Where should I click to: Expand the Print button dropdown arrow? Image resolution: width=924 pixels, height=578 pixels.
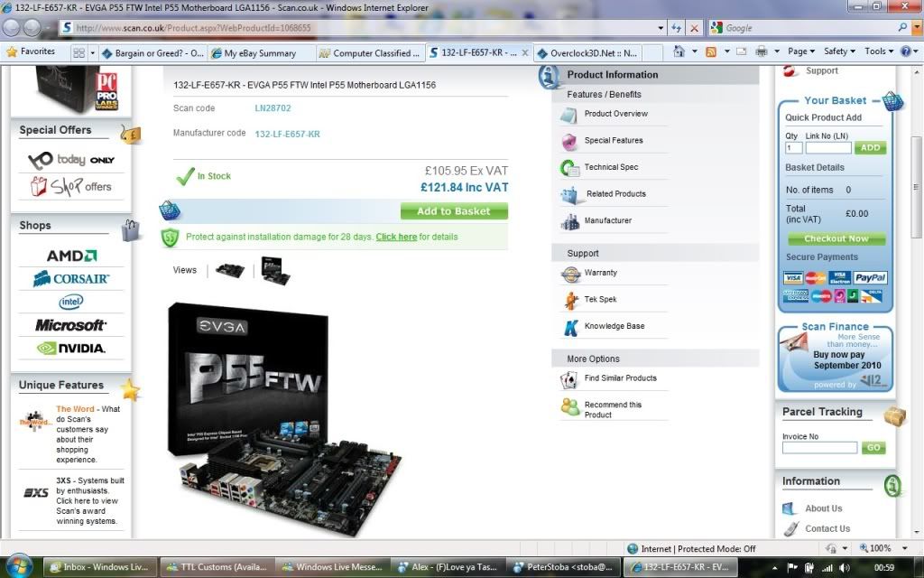777,51
